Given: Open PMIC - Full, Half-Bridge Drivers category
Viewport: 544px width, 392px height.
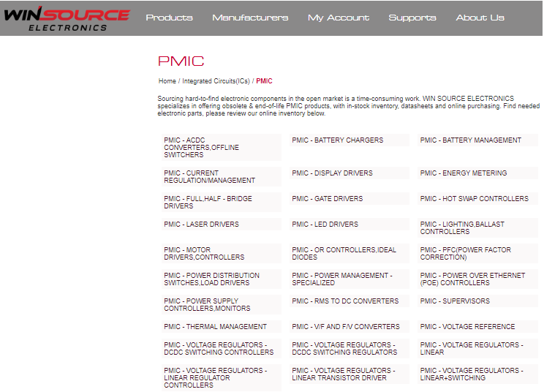Looking at the screenshot, I should (x=222, y=203).
